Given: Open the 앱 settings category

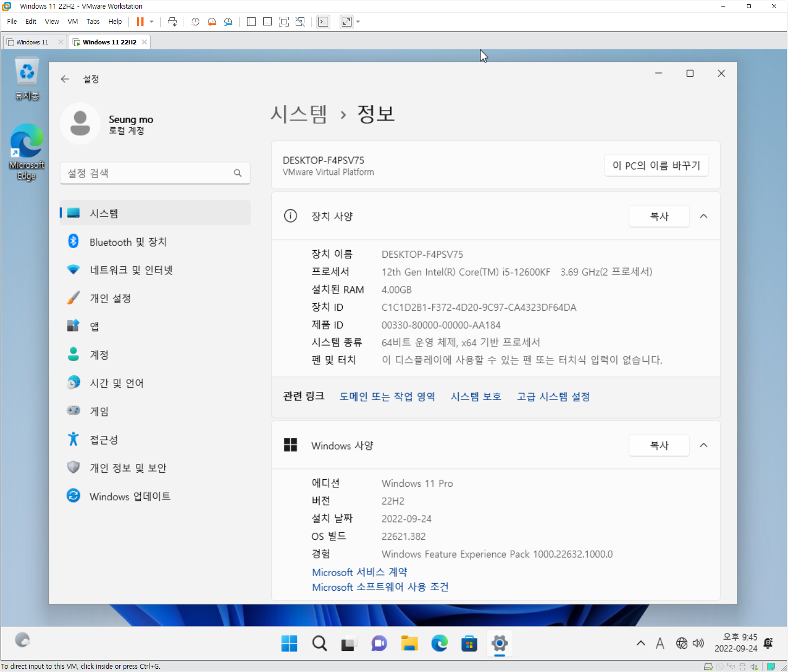Looking at the screenshot, I should click(155, 326).
